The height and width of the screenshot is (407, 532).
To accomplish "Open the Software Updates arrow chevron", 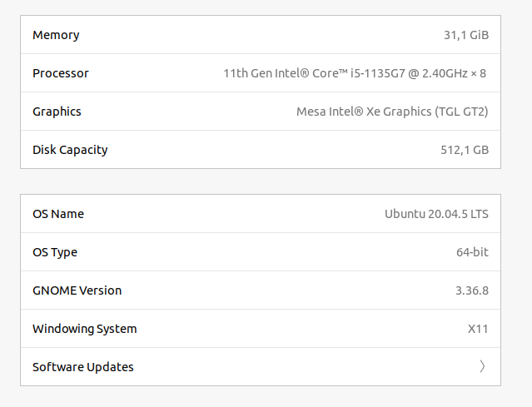I will tap(482, 367).
